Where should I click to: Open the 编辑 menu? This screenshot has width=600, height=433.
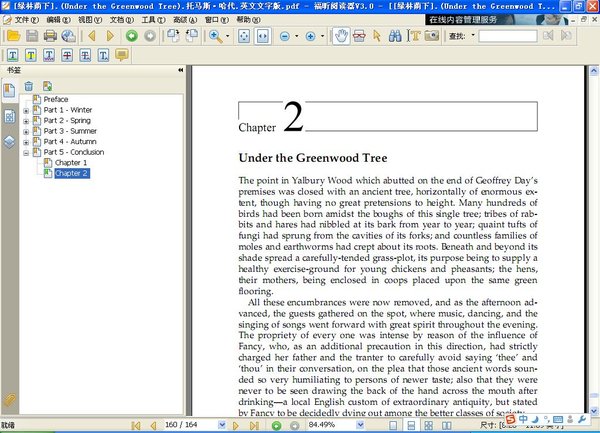(58, 20)
